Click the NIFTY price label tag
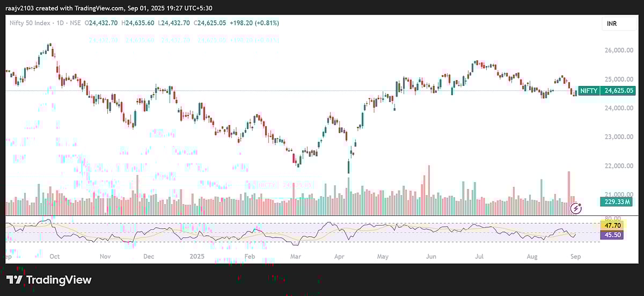Screen dimensions: 644x296 tap(589, 91)
